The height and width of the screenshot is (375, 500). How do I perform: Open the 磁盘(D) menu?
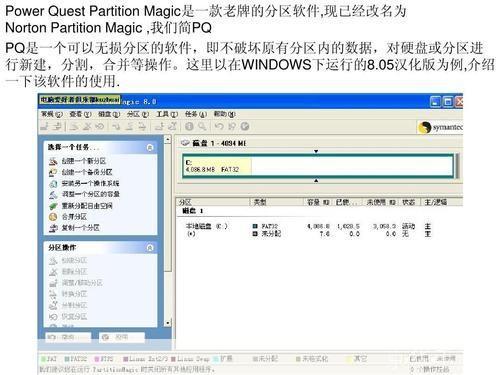[109, 114]
